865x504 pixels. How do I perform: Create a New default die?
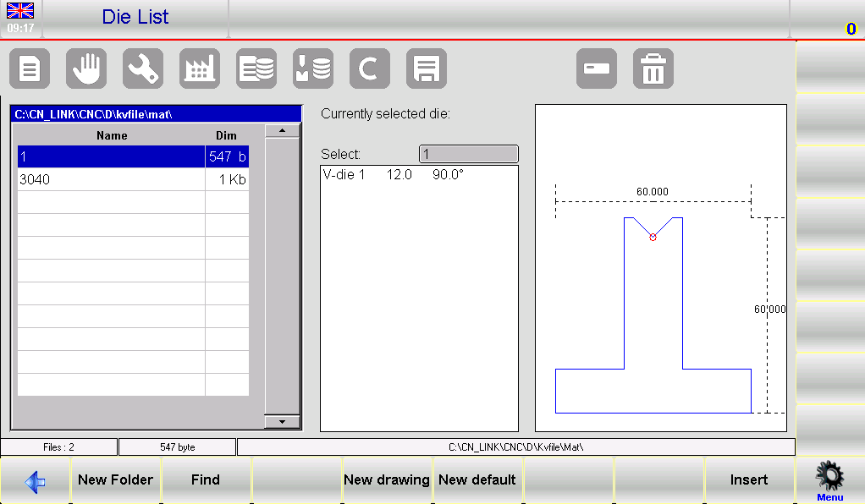pos(478,479)
